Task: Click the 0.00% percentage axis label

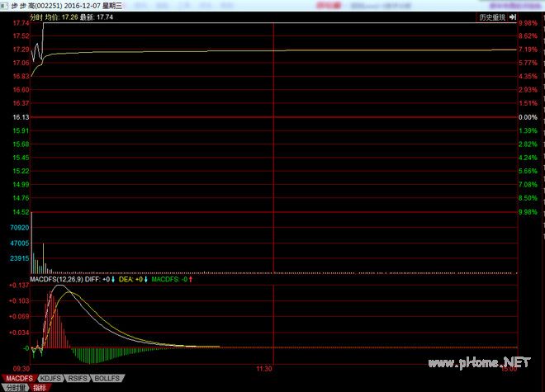Action: [528, 117]
